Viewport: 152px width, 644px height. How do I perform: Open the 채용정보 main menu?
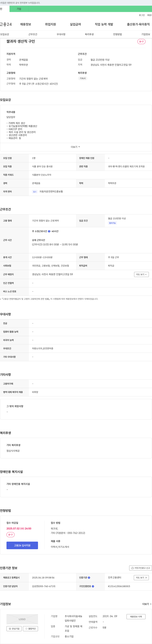click(25, 24)
